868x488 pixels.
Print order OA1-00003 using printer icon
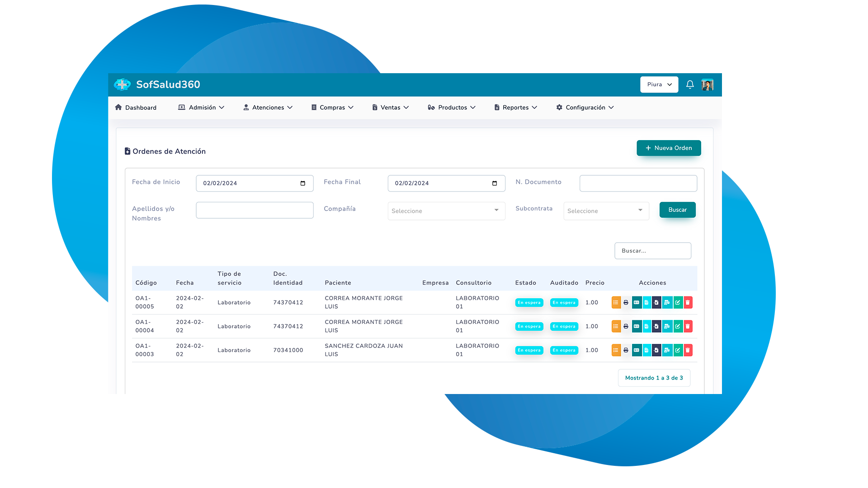626,350
